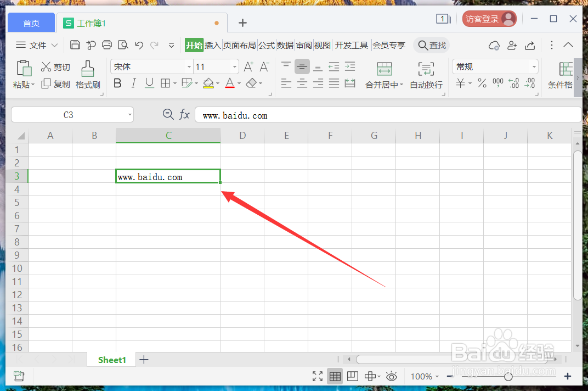Apply cell borders icon
The height and width of the screenshot is (391, 588).
pyautogui.click(x=165, y=83)
